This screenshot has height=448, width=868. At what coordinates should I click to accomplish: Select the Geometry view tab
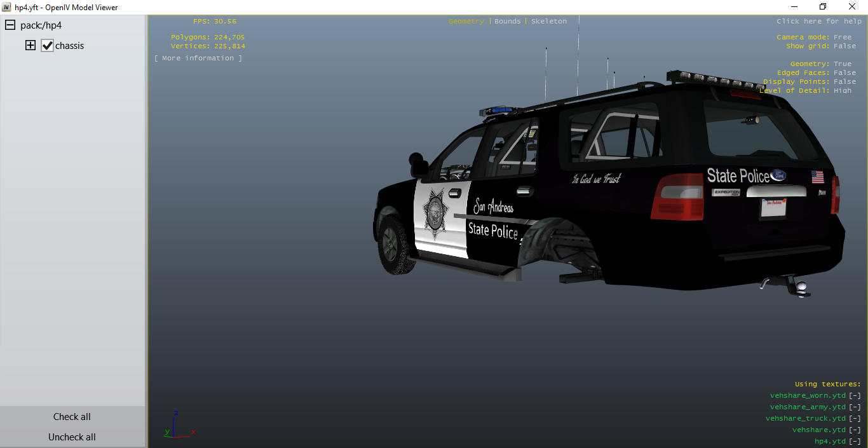point(466,22)
